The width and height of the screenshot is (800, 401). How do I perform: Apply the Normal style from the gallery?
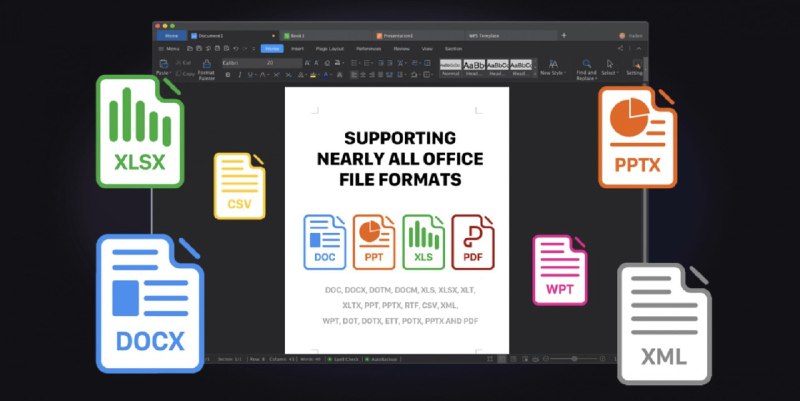(451, 68)
